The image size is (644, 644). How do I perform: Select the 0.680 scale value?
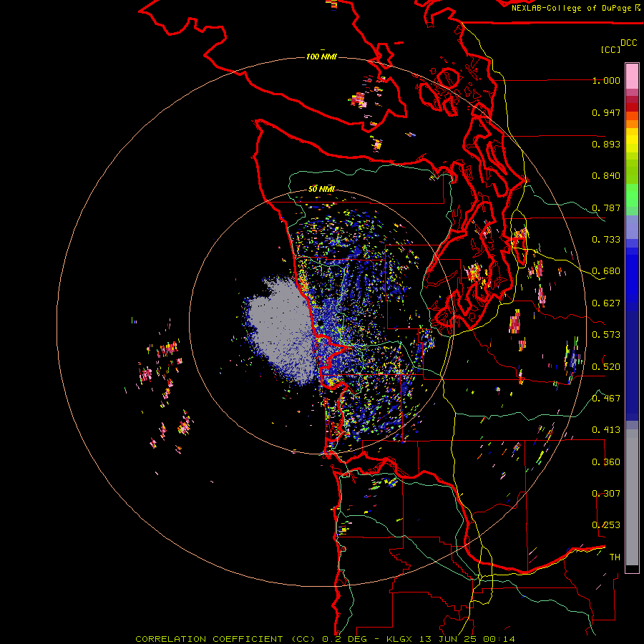(606, 271)
